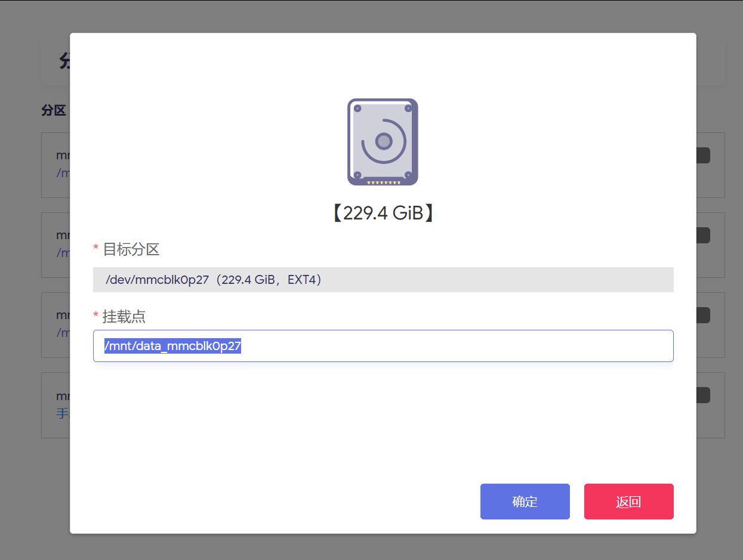Viewport: 743px width, 560px height.
Task: Click the 目标分区 field label
Action: tap(131, 249)
